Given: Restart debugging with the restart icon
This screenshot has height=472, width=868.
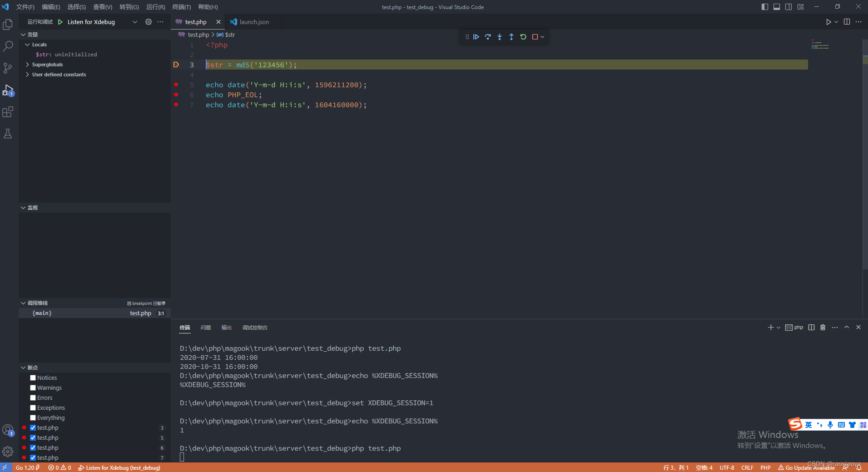Looking at the screenshot, I should tap(523, 37).
